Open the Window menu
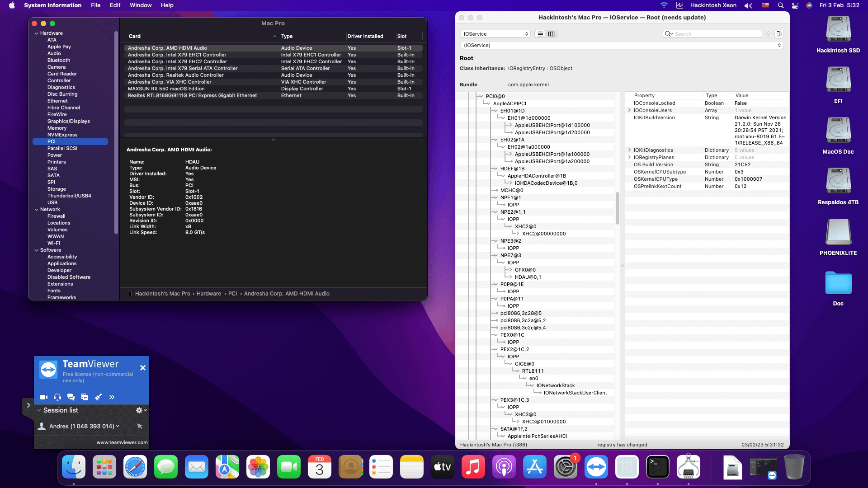Image resolution: width=868 pixels, height=488 pixels. 141,5
